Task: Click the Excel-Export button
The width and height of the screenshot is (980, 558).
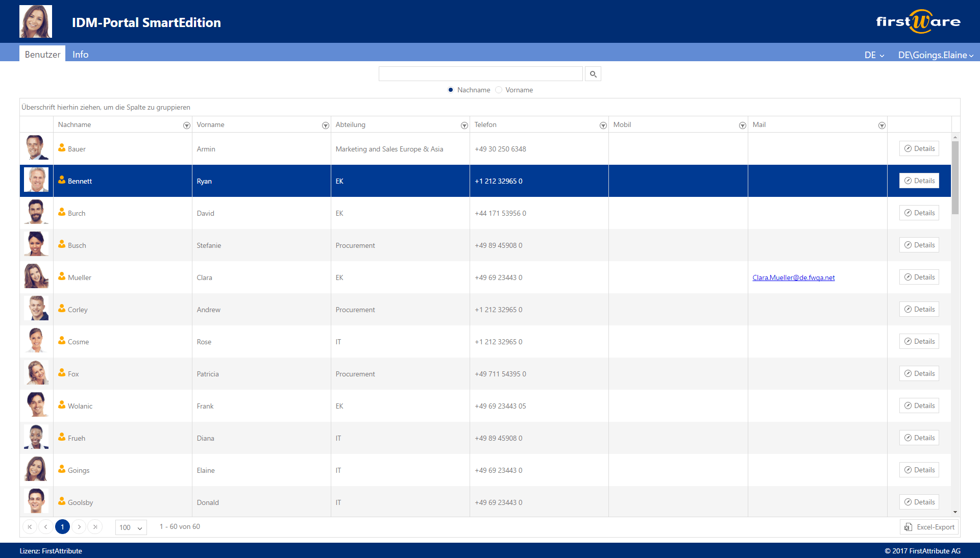Action: 929,527
